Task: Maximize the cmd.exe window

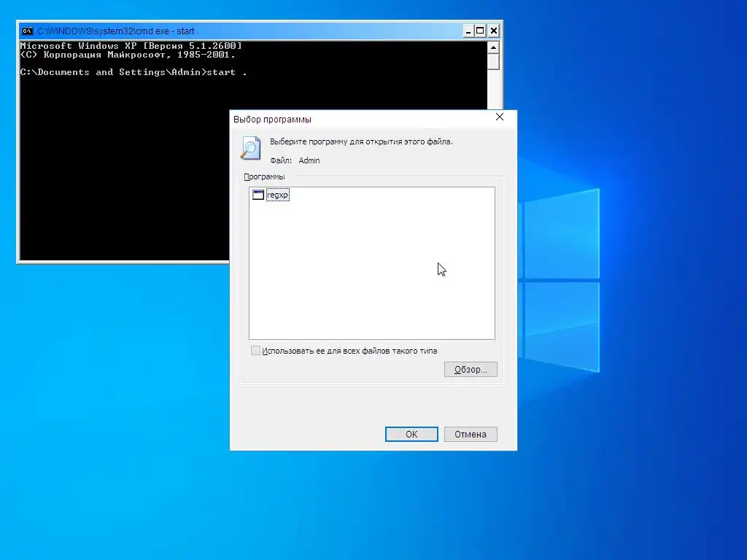Action: (481, 31)
